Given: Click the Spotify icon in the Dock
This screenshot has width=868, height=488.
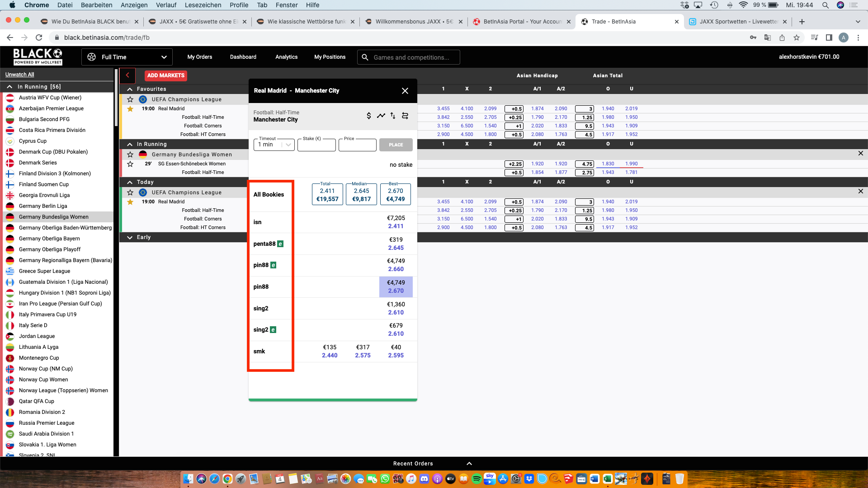Looking at the screenshot, I should coord(476,479).
